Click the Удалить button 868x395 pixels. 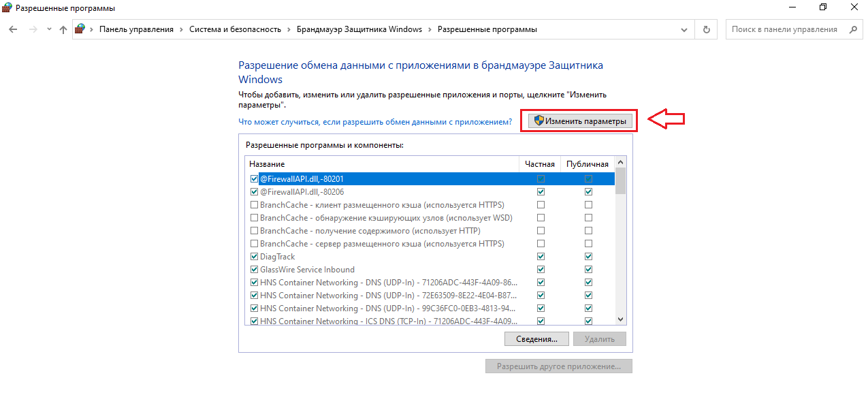599,338
